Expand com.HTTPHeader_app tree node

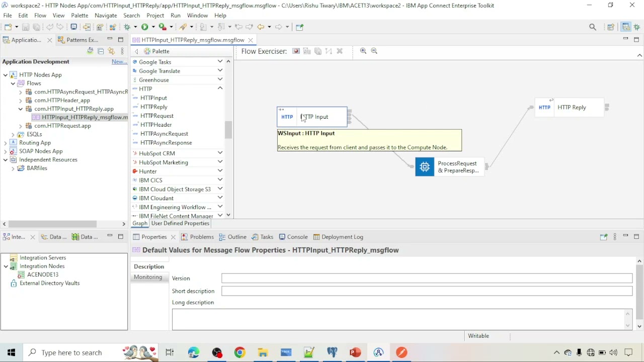click(21, 101)
